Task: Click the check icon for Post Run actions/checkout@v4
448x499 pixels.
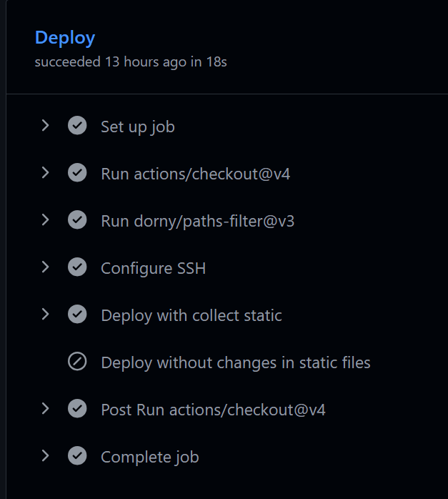Action: [x=77, y=409]
